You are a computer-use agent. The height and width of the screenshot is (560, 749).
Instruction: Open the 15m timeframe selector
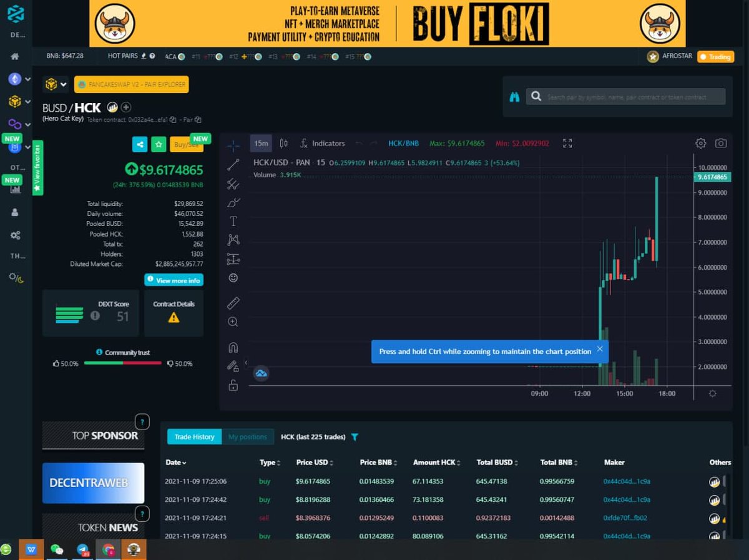[261, 143]
